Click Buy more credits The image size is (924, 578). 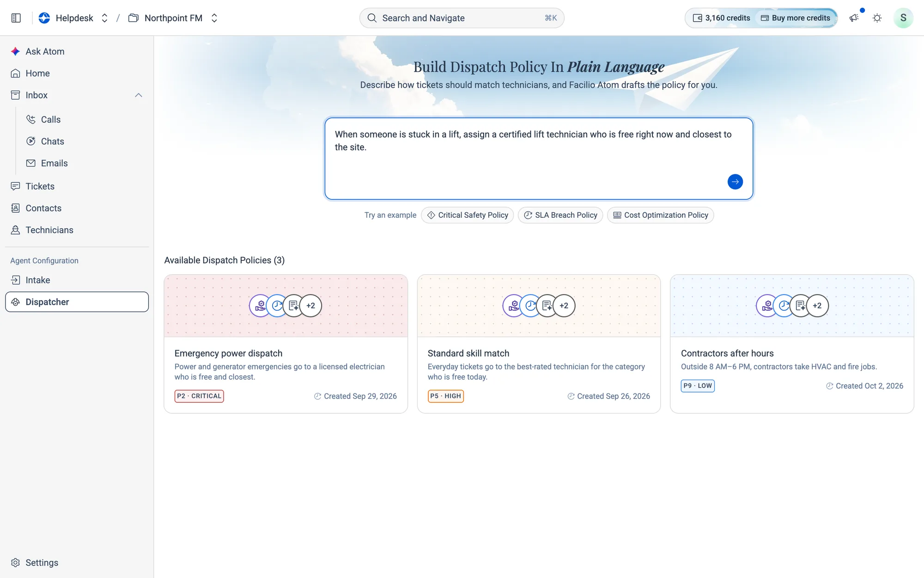796,18
